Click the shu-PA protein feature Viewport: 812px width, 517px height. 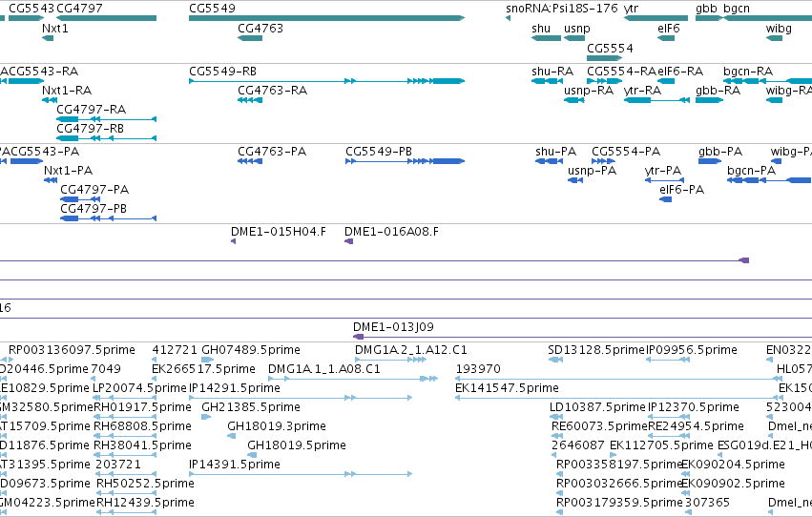(549, 161)
